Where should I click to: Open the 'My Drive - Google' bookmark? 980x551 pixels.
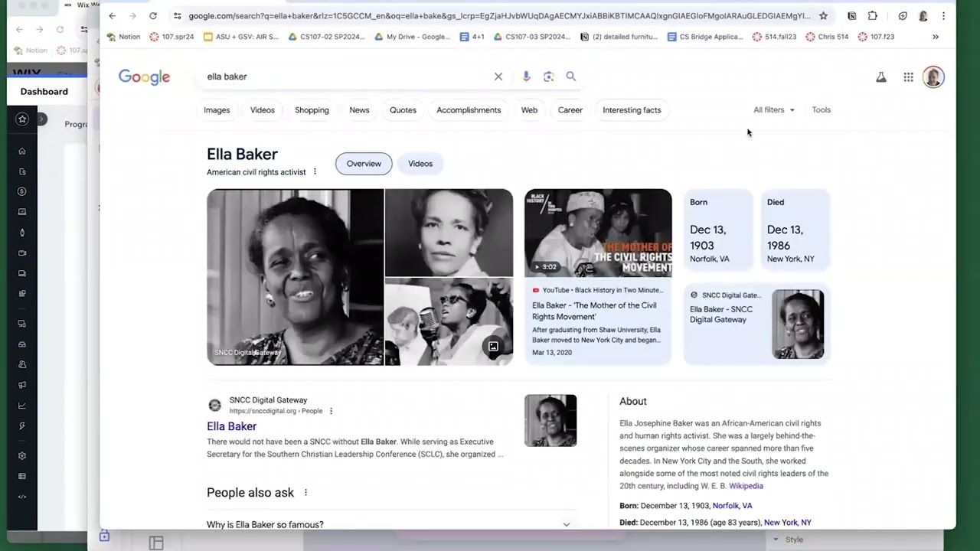[x=412, y=37]
